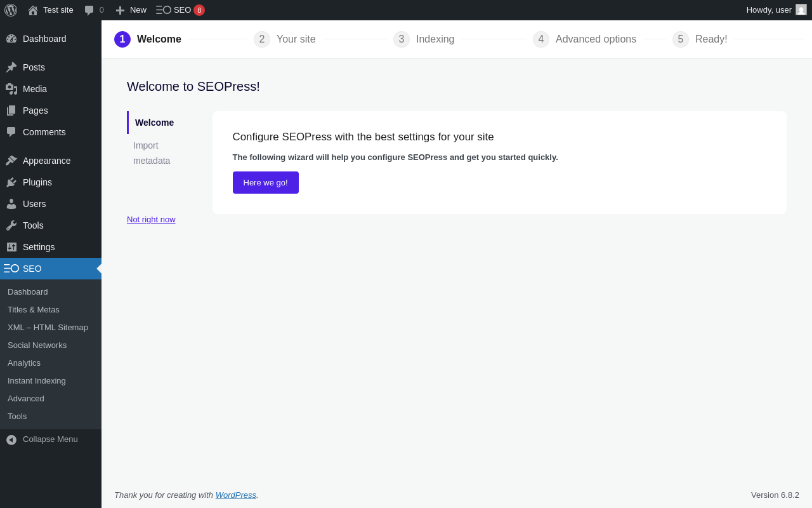
Task: Click the user avatar in the top bar
Action: [x=801, y=10]
